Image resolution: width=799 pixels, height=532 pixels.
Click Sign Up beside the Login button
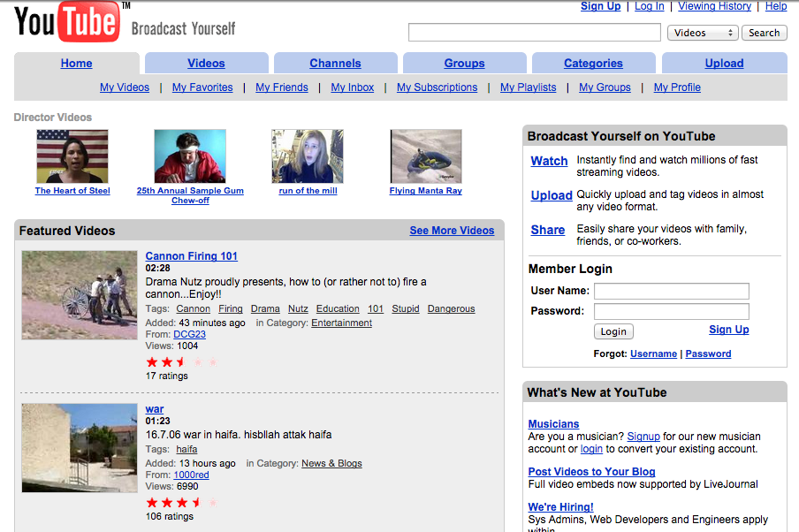point(728,330)
